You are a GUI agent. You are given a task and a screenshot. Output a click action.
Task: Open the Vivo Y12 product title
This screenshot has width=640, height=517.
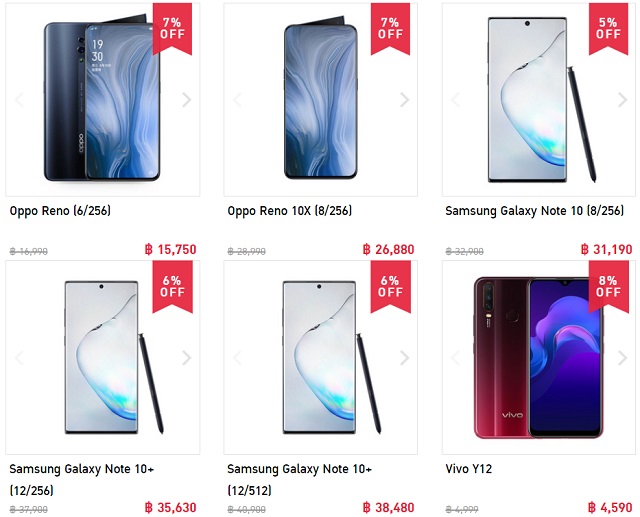[469, 469]
